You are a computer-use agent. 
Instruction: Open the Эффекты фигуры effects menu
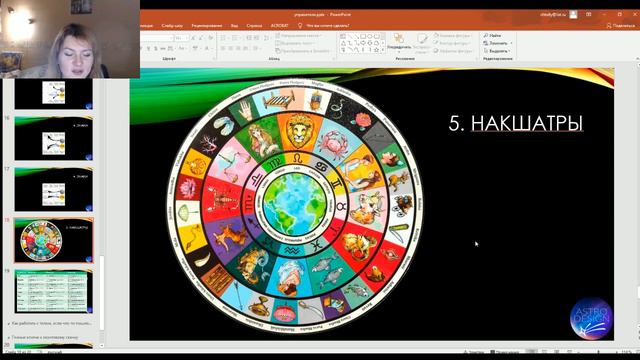click(x=453, y=51)
